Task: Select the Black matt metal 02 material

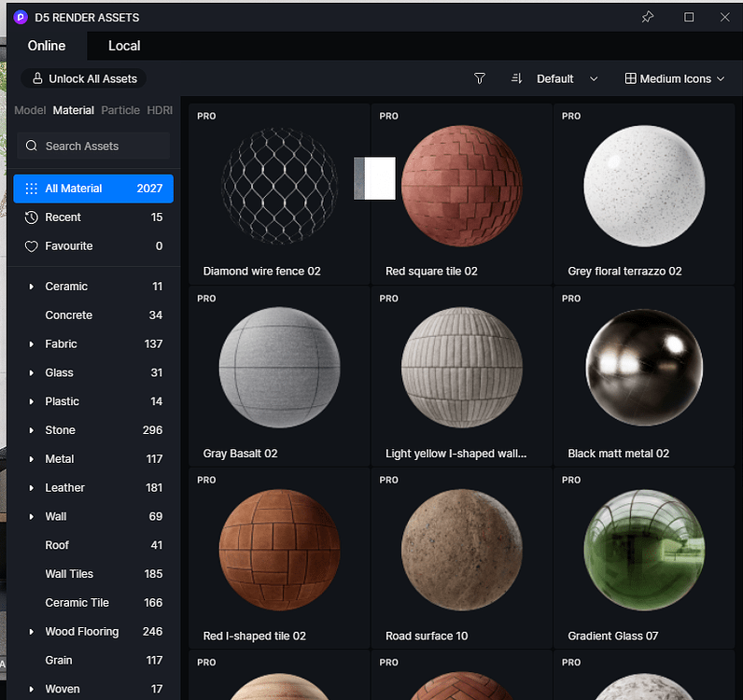Action: coord(644,376)
